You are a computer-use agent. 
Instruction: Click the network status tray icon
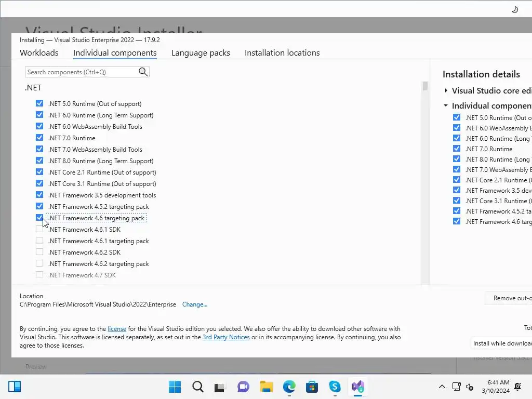[456, 387]
